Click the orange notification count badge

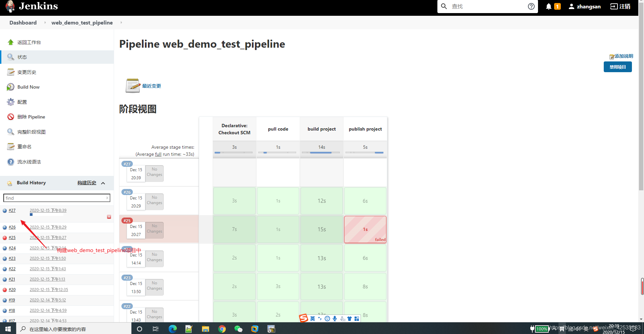(x=557, y=6)
